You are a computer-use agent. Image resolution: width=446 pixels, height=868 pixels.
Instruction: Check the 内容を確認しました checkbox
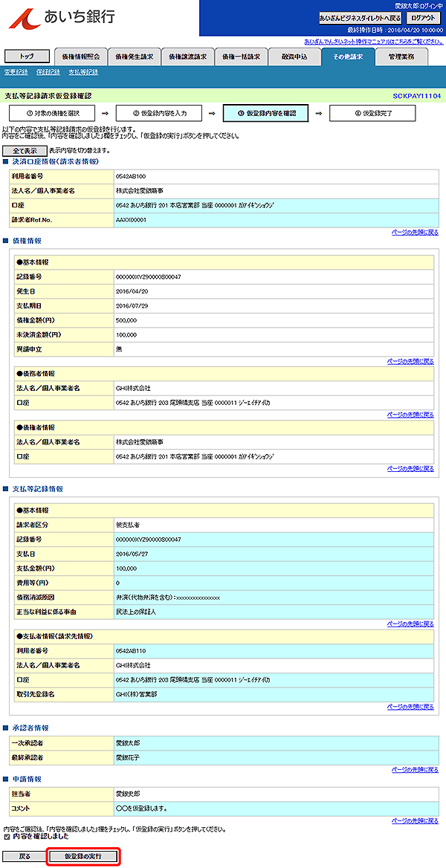[6, 837]
